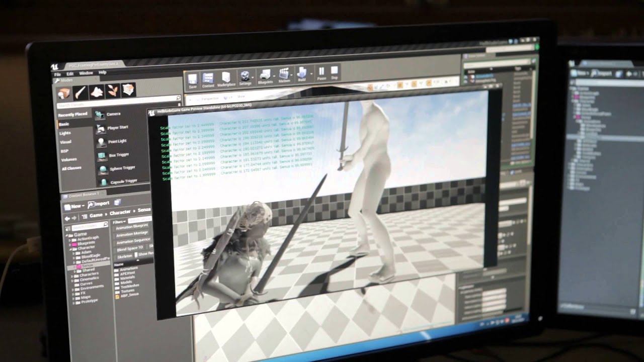This screenshot has width=644, height=362.
Task: Open the Edit menu
Action: click(x=71, y=74)
